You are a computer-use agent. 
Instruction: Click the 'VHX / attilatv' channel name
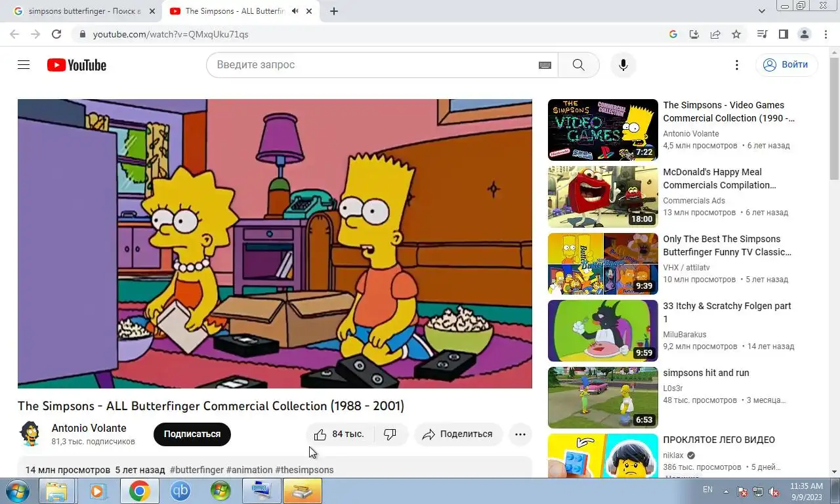686,268
